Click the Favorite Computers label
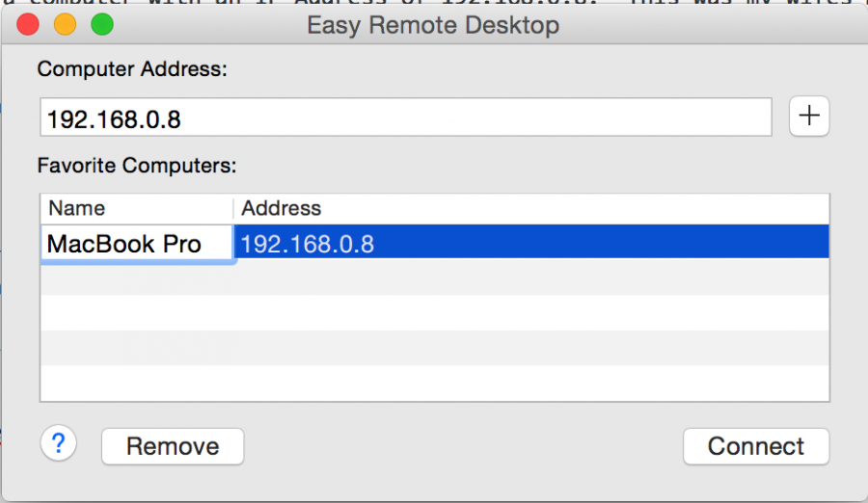The image size is (868, 503). pyautogui.click(x=137, y=165)
